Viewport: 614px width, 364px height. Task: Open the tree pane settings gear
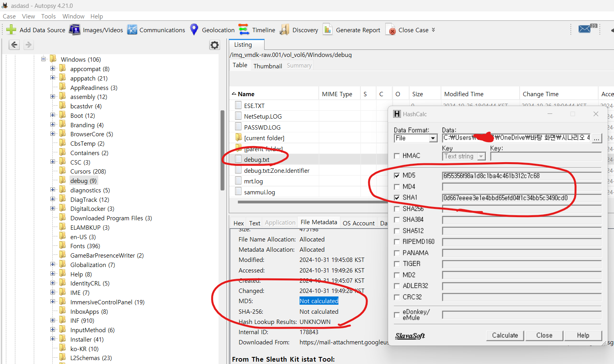point(215,45)
